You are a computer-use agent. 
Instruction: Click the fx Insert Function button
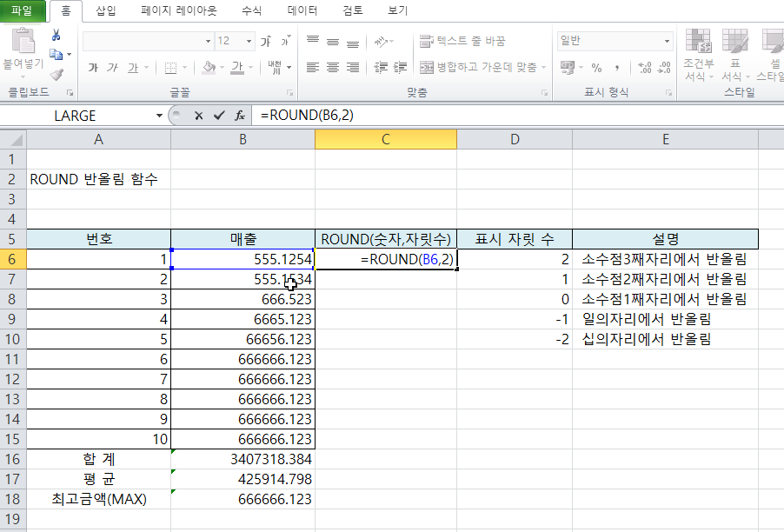click(x=240, y=116)
